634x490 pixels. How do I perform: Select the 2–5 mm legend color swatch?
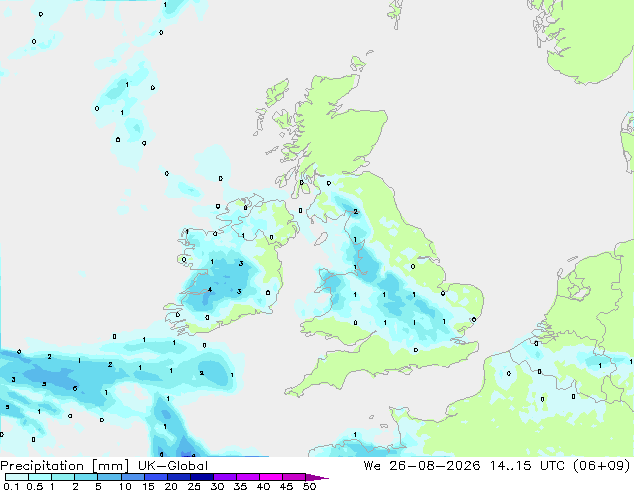86,477
